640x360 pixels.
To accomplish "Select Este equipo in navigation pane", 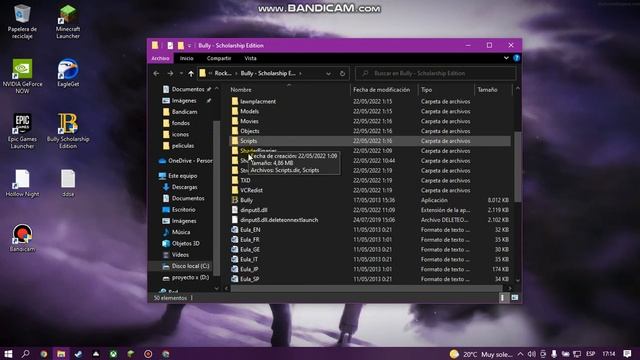I will (178, 176).
